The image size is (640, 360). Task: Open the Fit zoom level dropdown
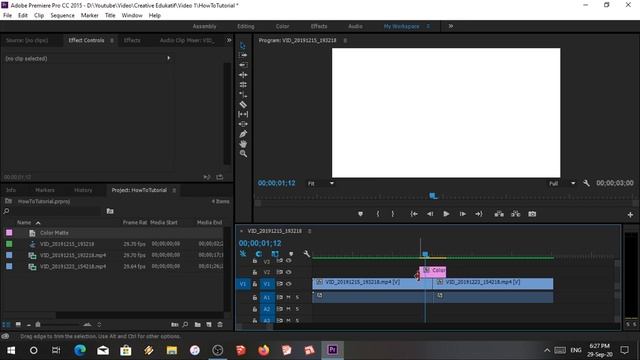click(x=320, y=183)
